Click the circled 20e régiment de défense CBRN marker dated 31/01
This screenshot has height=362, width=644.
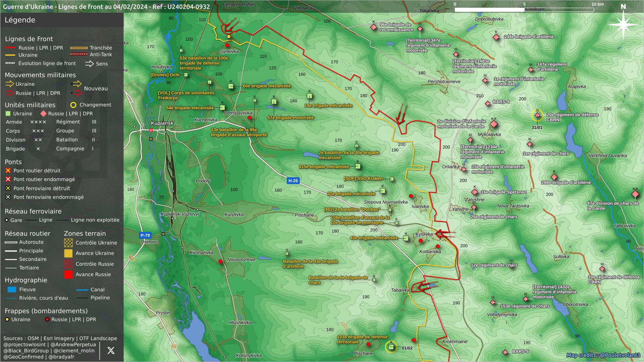tap(537, 115)
